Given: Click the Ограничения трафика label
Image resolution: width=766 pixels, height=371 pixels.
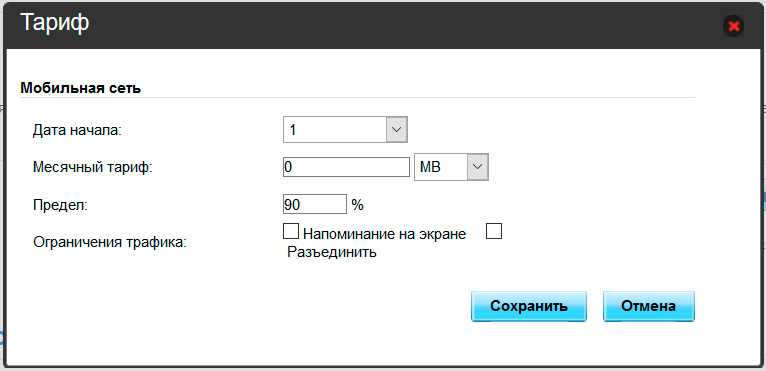Looking at the screenshot, I should click(x=110, y=242).
